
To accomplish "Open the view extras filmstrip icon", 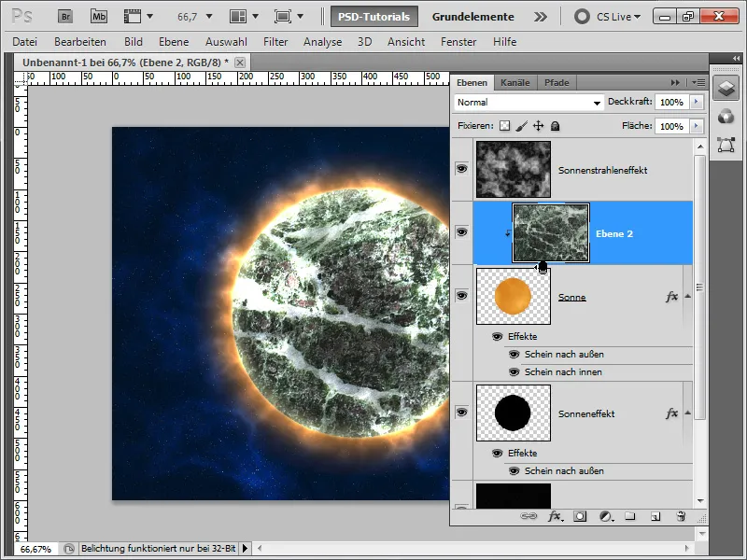I will tap(133, 17).
